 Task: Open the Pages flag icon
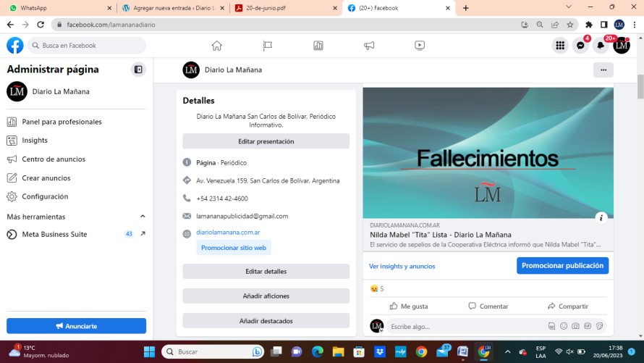point(267,46)
